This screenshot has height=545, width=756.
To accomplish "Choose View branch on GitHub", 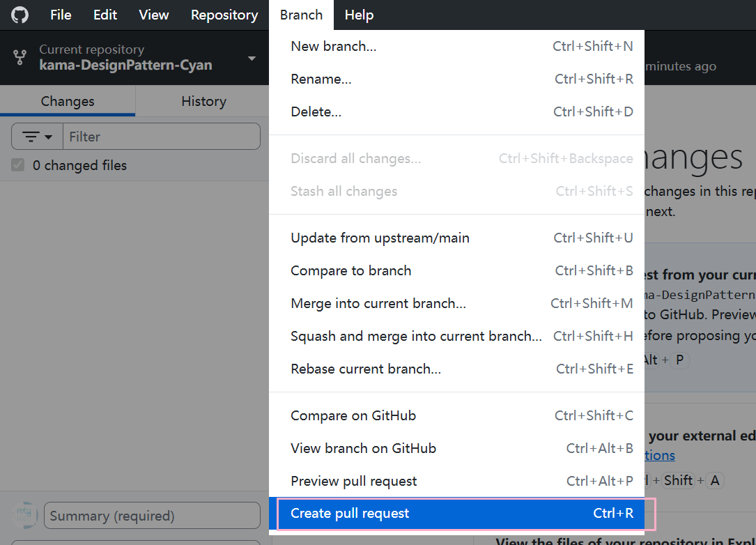I will 456,449.
